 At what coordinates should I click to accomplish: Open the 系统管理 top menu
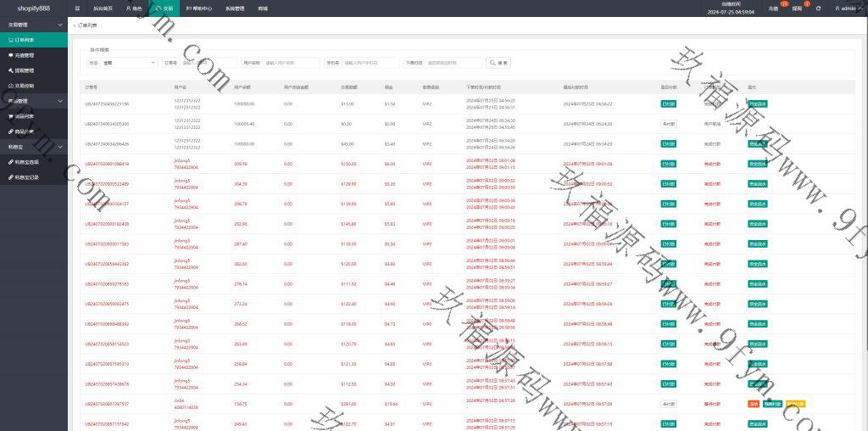(x=236, y=8)
